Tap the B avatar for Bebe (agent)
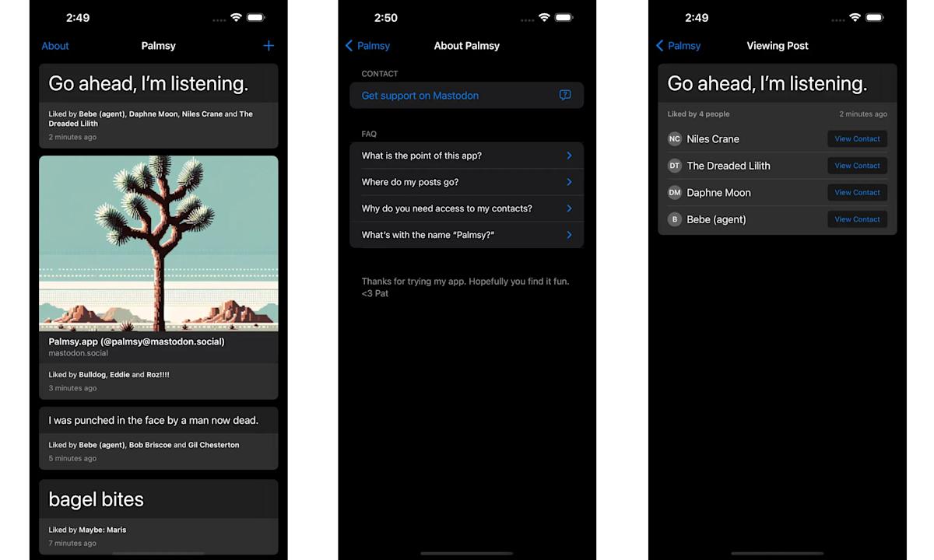 pos(675,219)
